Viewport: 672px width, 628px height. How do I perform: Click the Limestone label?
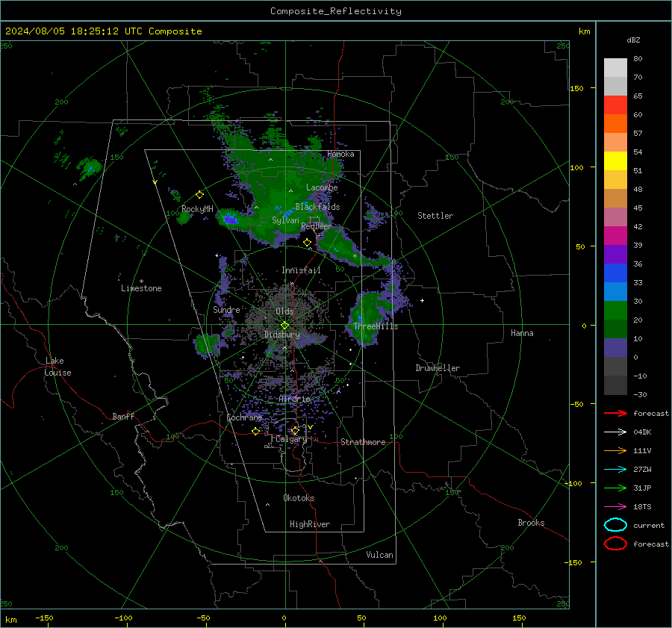141,288
